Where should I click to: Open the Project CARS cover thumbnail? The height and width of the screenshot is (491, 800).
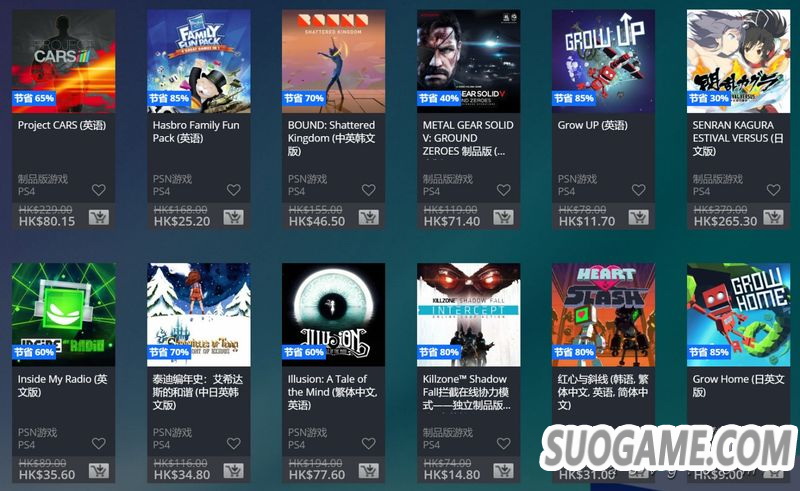[x=64, y=61]
